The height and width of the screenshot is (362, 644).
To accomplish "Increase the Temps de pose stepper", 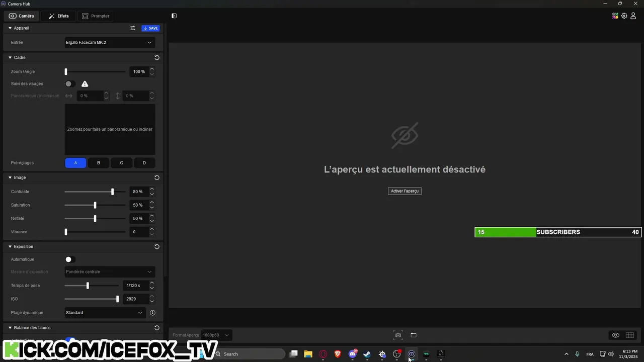I will [152, 283].
